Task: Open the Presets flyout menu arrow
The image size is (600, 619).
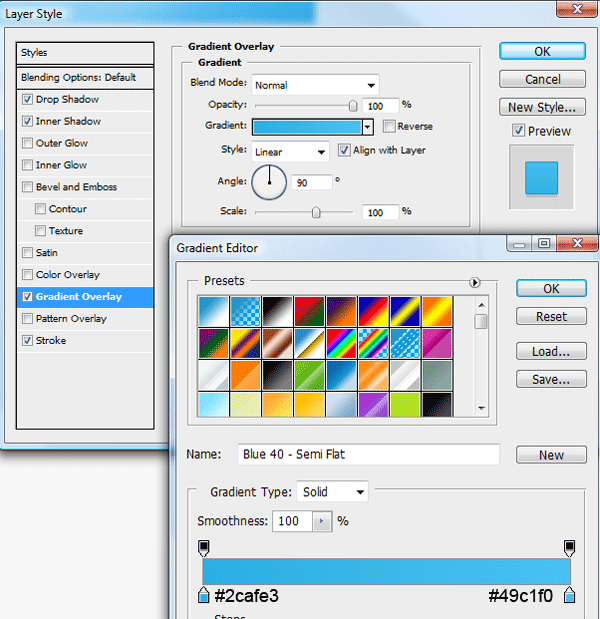Action: tap(474, 282)
